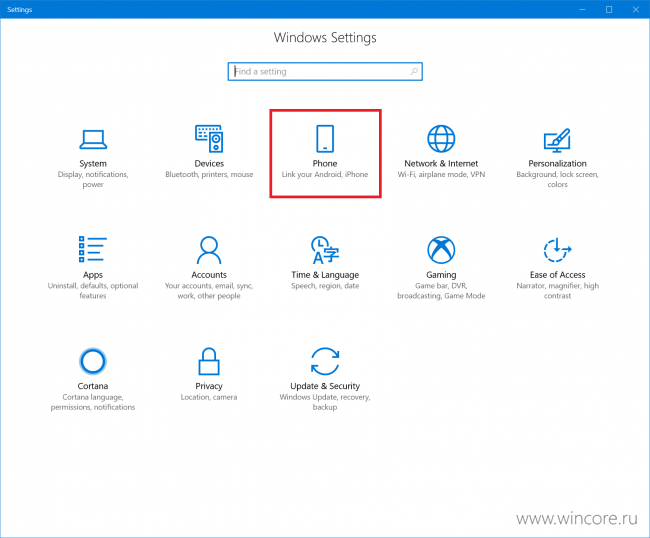650x538 pixels.
Task: Click 'Uninstall, defaults, optional features' text
Action: click(93, 291)
